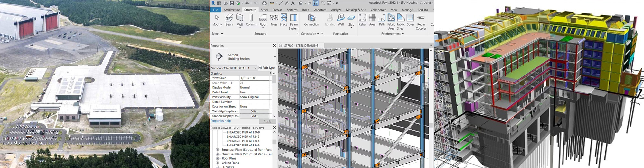Click Edit Type in Properties panel
The width and height of the screenshot is (644, 168).
click(x=267, y=68)
